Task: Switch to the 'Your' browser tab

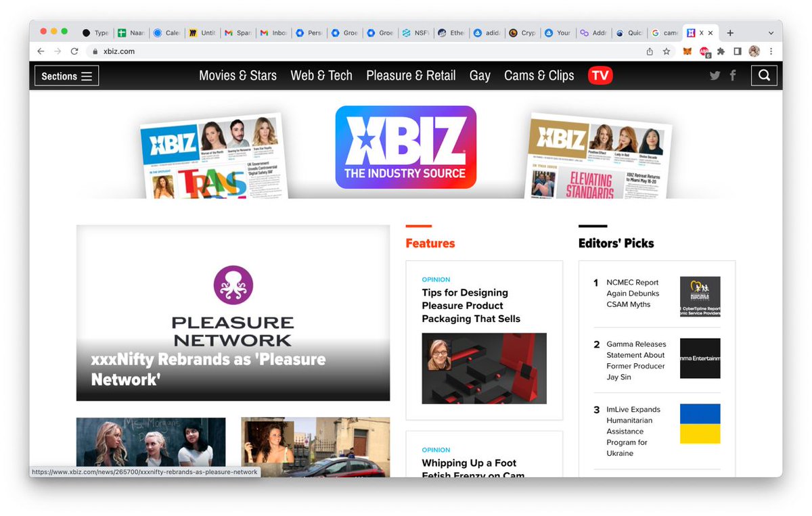Action: 558,32
